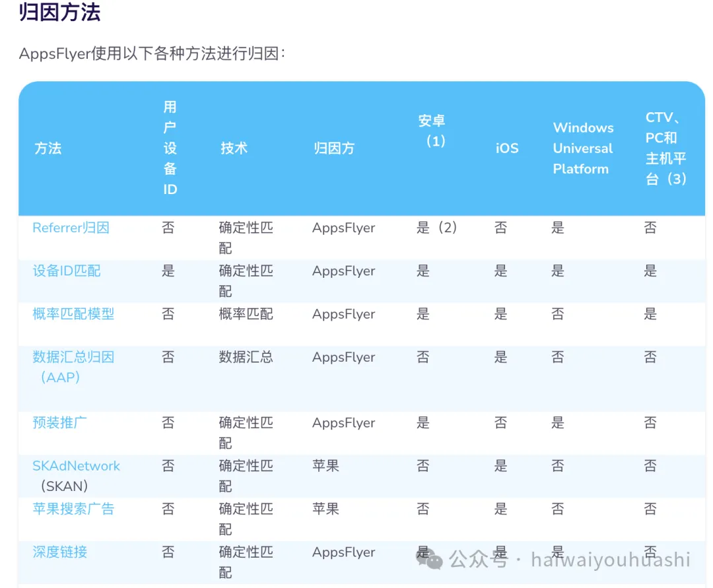Click 确定性匹配 in the 苹果搜索广告 row
The width and height of the screenshot is (713, 588).
(246, 519)
